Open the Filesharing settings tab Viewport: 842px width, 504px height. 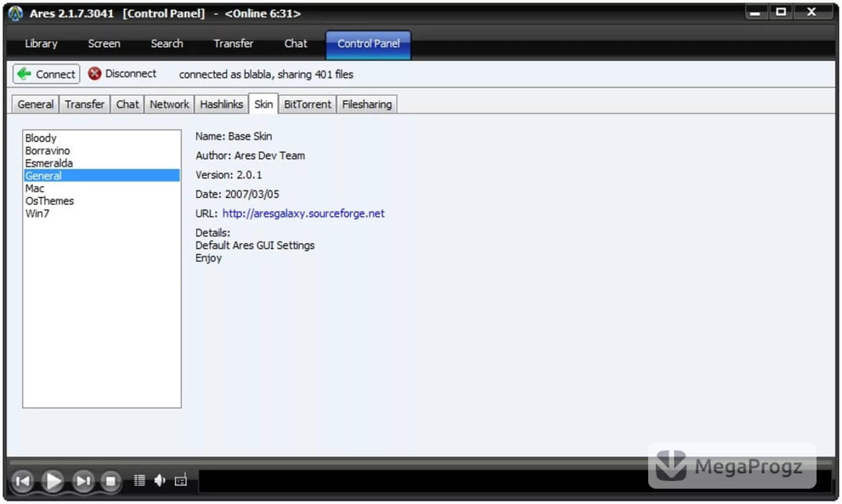click(x=367, y=104)
